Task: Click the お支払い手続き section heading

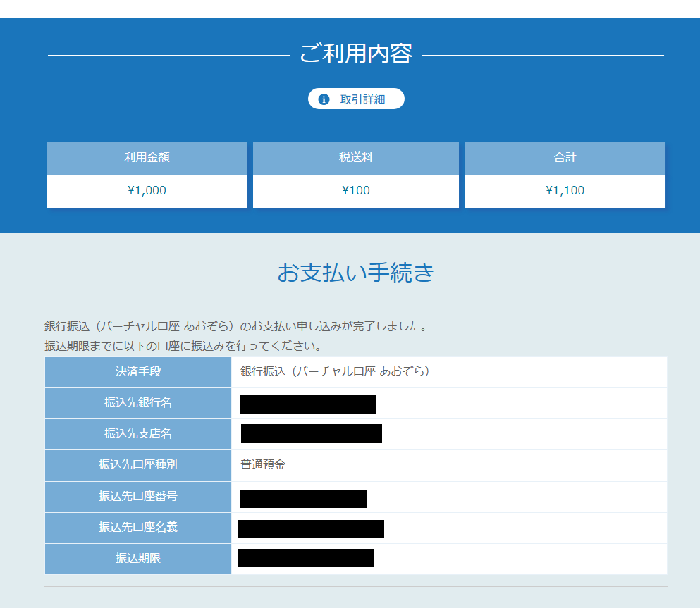Action: 356,272
